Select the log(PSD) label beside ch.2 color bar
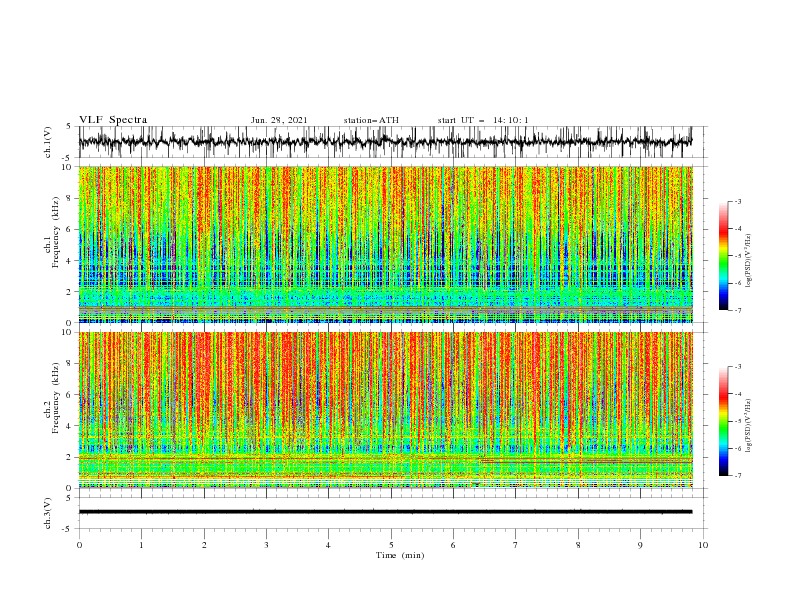Screen dimensions: 792x612 click(749, 425)
